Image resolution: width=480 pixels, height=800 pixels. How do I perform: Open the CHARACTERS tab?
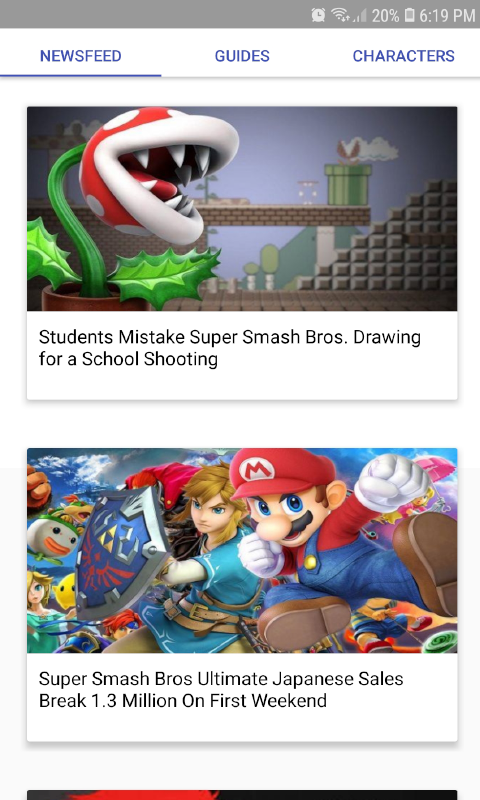403,56
